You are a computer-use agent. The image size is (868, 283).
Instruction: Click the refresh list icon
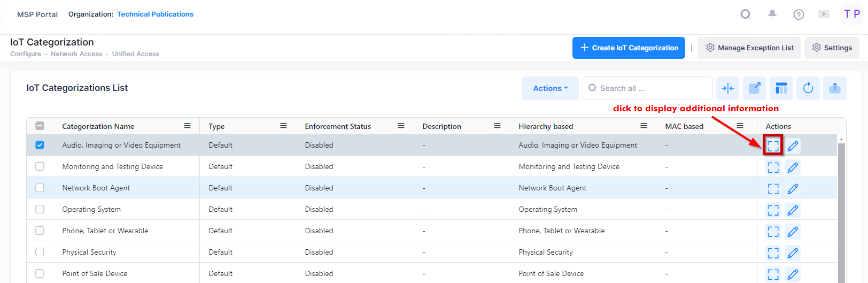tap(808, 88)
